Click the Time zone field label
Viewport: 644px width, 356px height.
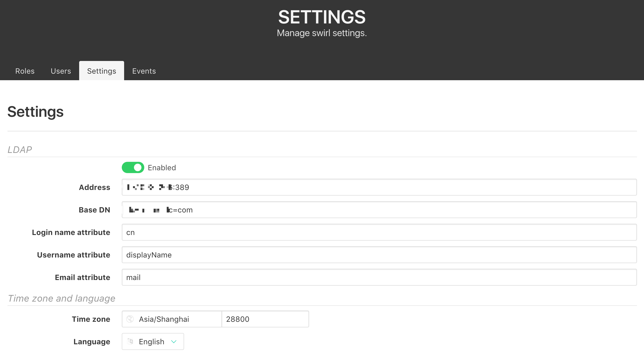pyautogui.click(x=91, y=319)
